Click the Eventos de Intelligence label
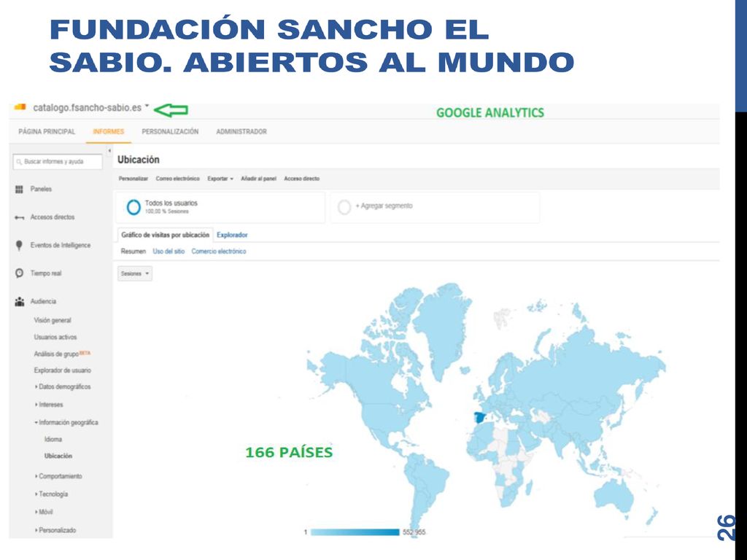Viewport: 747px width, 560px height. [x=61, y=245]
